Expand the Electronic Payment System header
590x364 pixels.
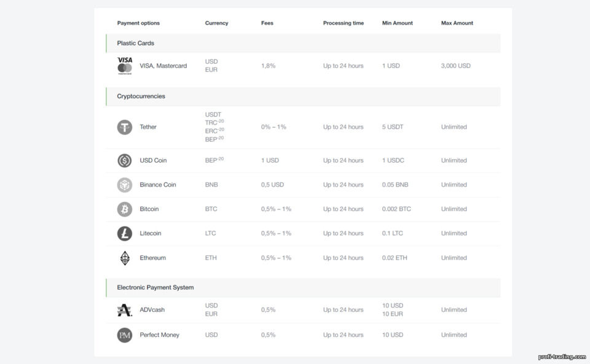(303, 288)
